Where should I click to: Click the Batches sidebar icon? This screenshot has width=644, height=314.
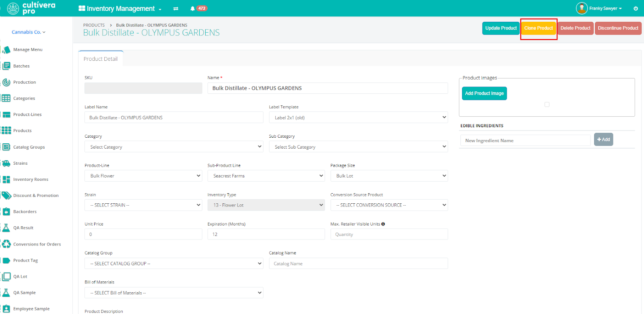pyautogui.click(x=6, y=66)
